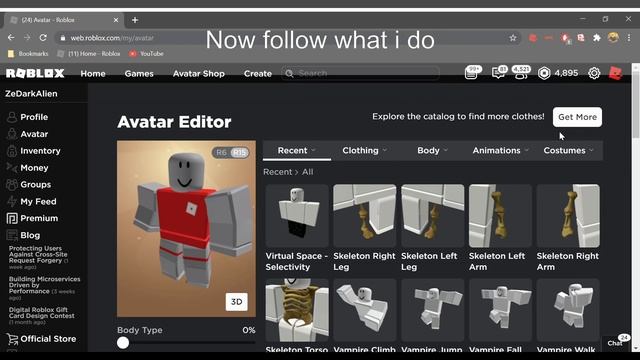Open the Profile sidebar icon
Viewport: 640px width, 360px height.
tap(12, 117)
